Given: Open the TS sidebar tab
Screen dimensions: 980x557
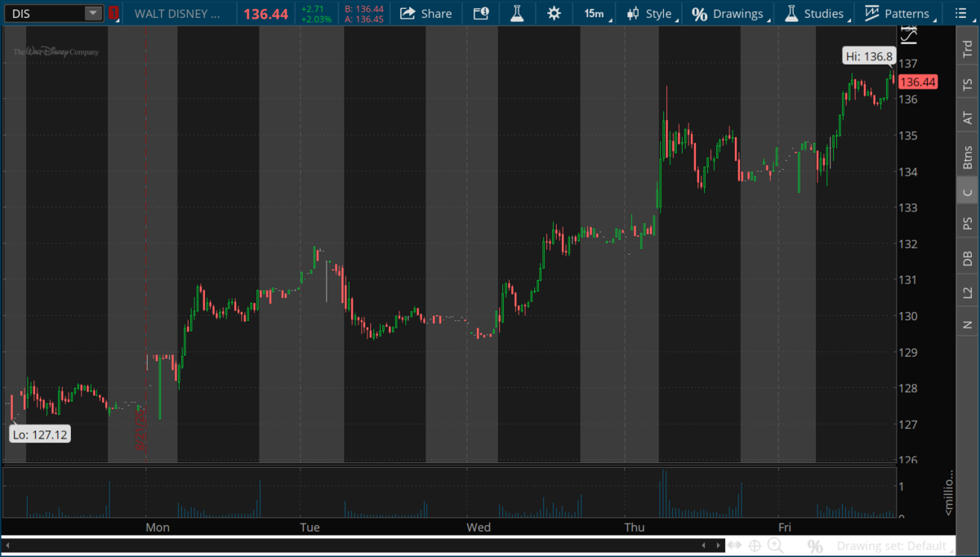Looking at the screenshot, I should pos(968,83).
